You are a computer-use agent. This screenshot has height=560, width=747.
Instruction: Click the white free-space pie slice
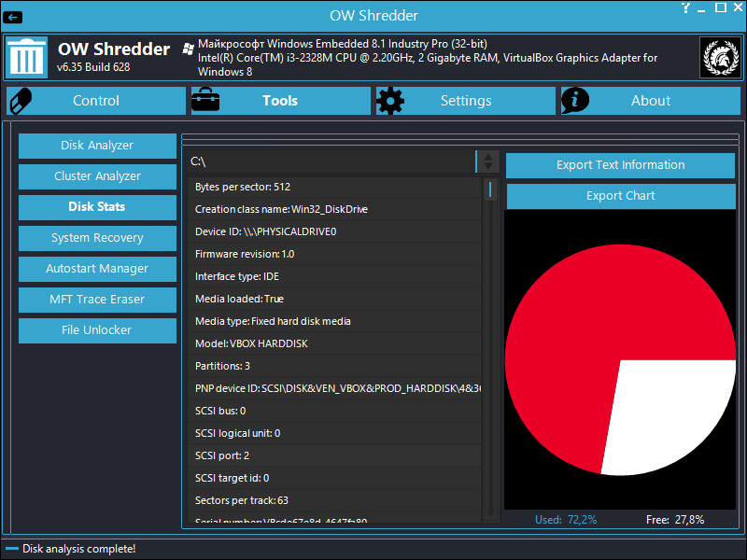(x=667, y=414)
